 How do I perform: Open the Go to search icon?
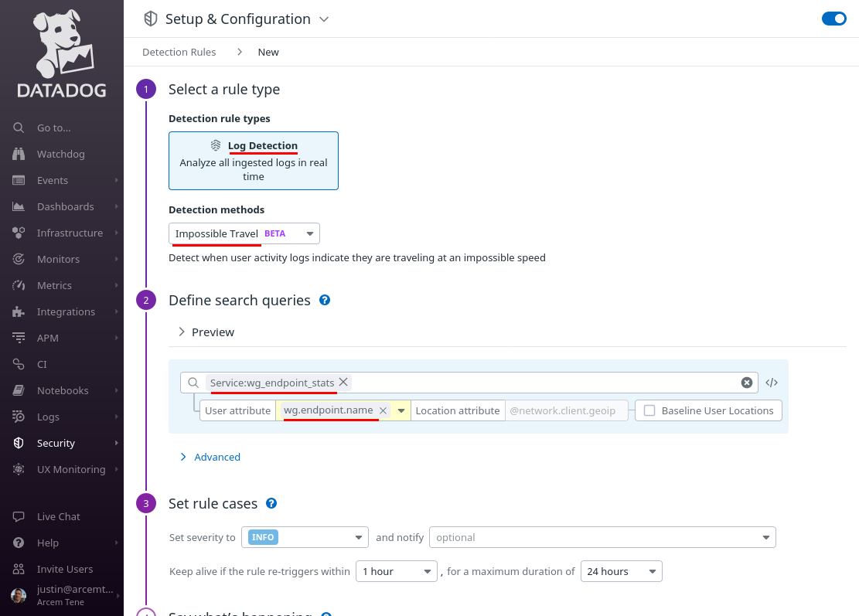(19, 128)
